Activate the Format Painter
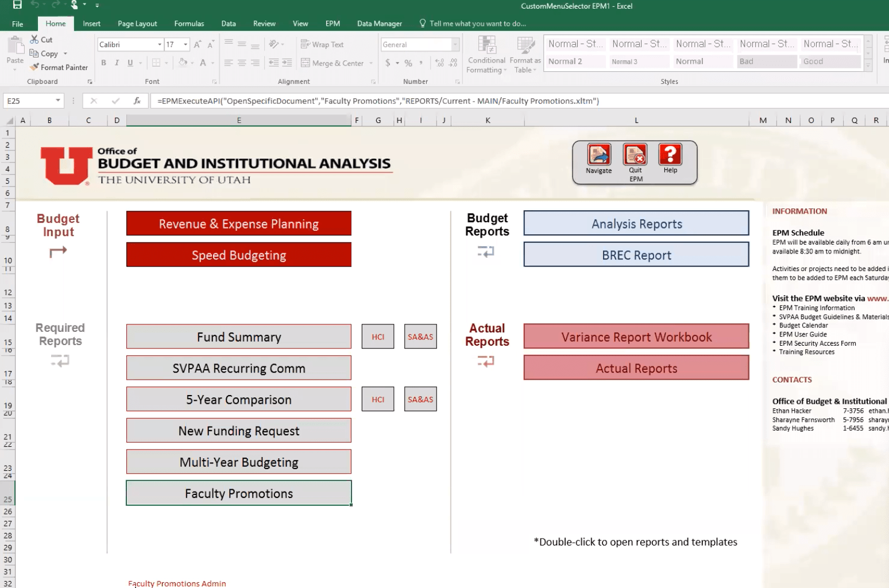The width and height of the screenshot is (889, 588). pyautogui.click(x=59, y=67)
